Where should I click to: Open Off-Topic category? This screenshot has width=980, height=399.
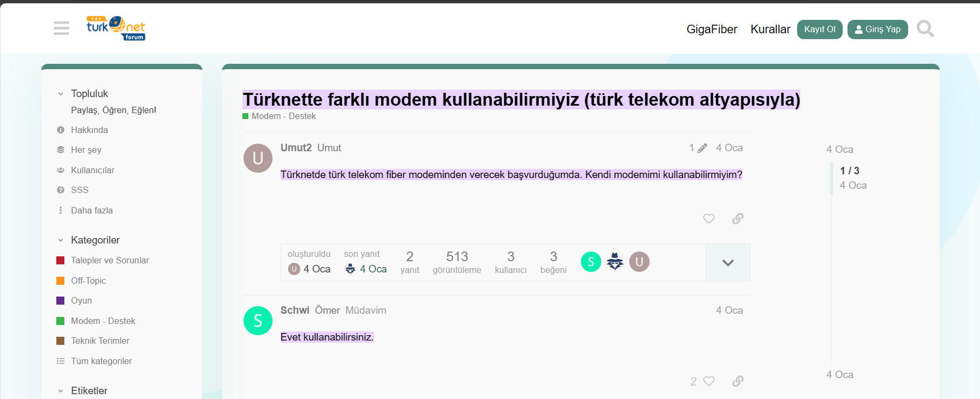tap(89, 280)
